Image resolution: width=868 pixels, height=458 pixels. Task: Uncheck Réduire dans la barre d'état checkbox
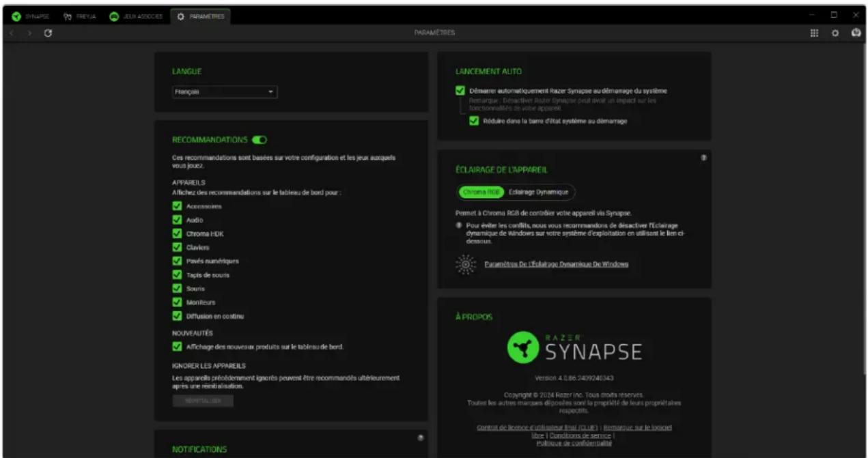tap(474, 121)
